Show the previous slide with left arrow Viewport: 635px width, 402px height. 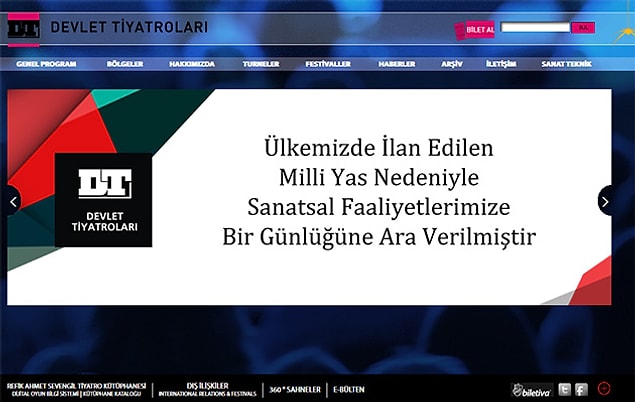pyautogui.click(x=13, y=201)
